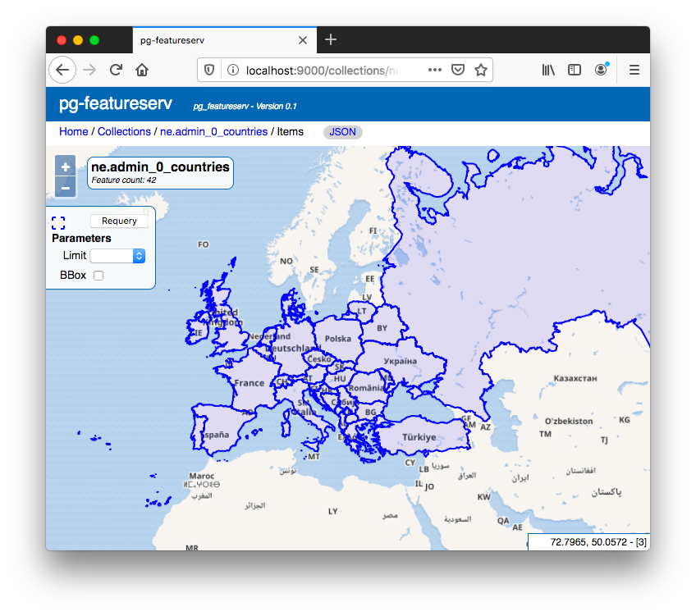Navigate to Home via the breadcrumb link
Image resolution: width=696 pixels, height=616 pixels.
[73, 131]
